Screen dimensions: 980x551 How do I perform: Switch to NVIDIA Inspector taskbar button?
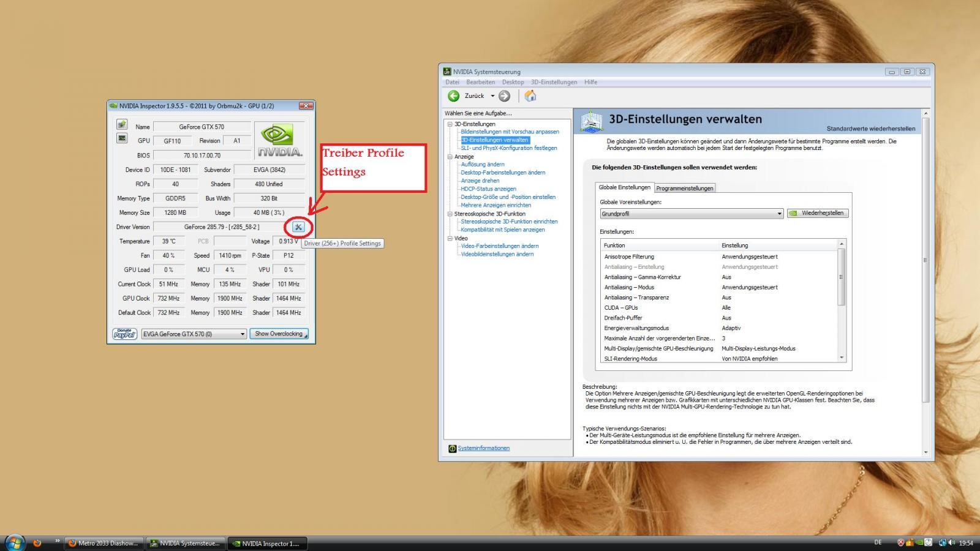(267, 543)
